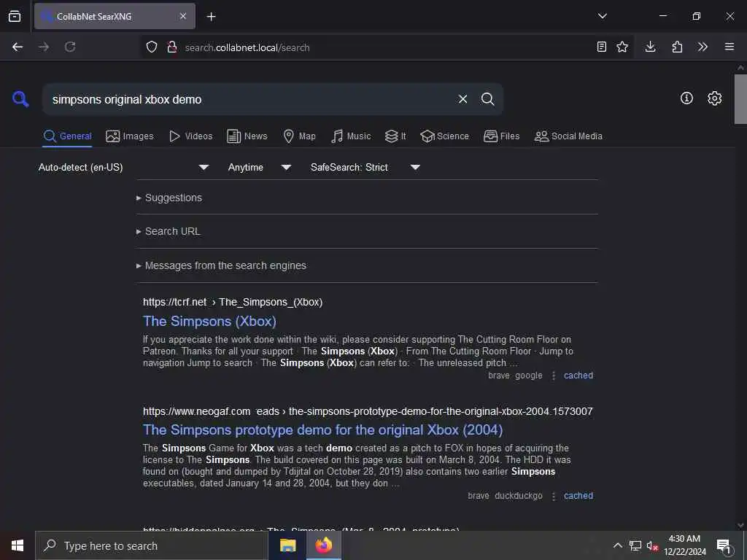
Task: Switch to the Images tab
Action: tap(130, 136)
